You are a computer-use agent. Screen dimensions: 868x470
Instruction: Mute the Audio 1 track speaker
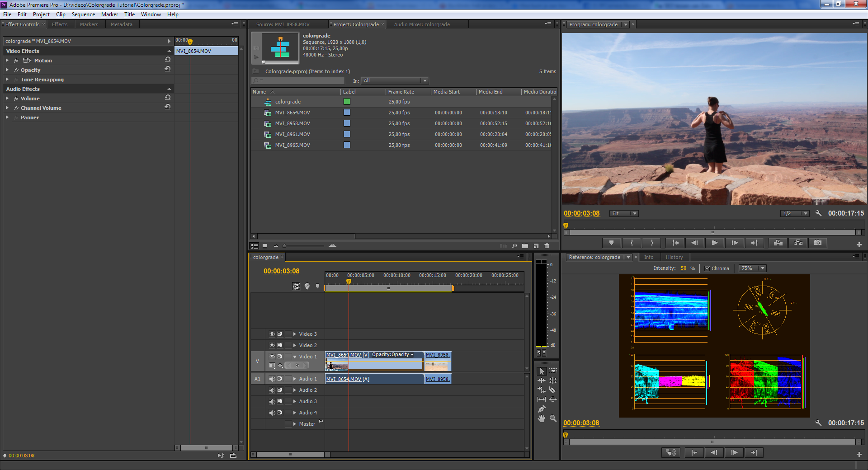tap(272, 379)
